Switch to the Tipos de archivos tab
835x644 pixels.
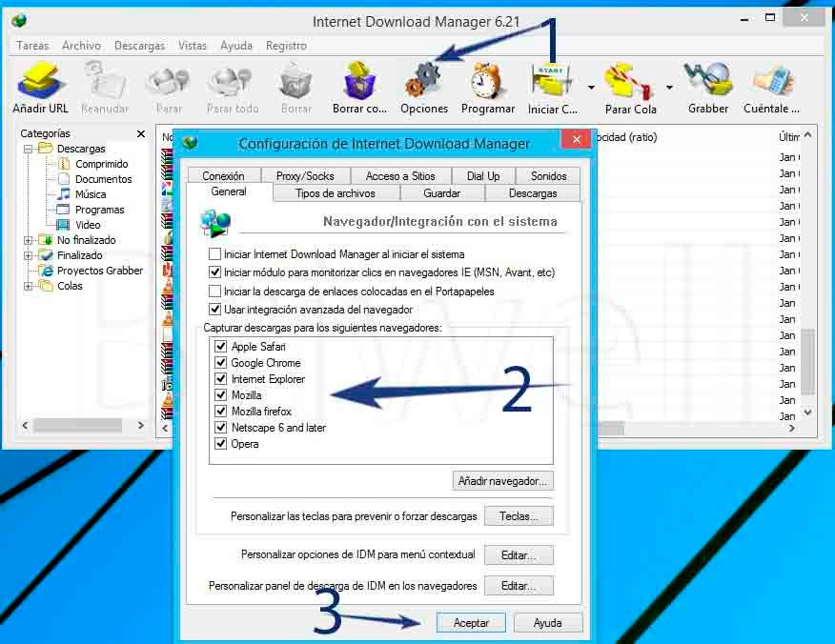point(336,193)
